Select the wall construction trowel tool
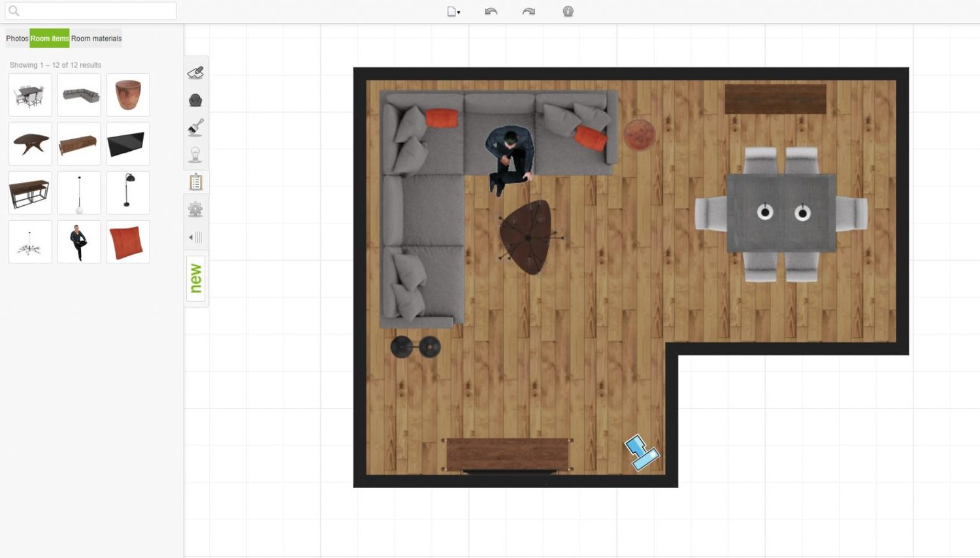 (196, 72)
